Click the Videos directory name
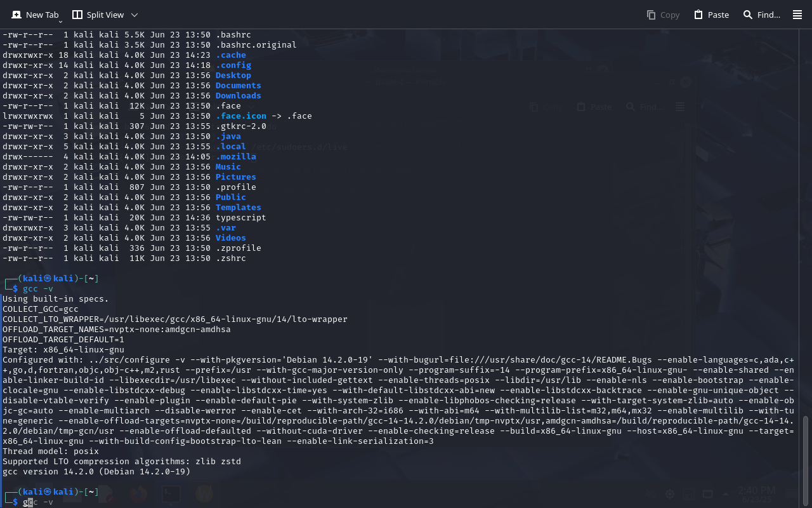Viewport: 812px width, 508px height. coord(231,238)
